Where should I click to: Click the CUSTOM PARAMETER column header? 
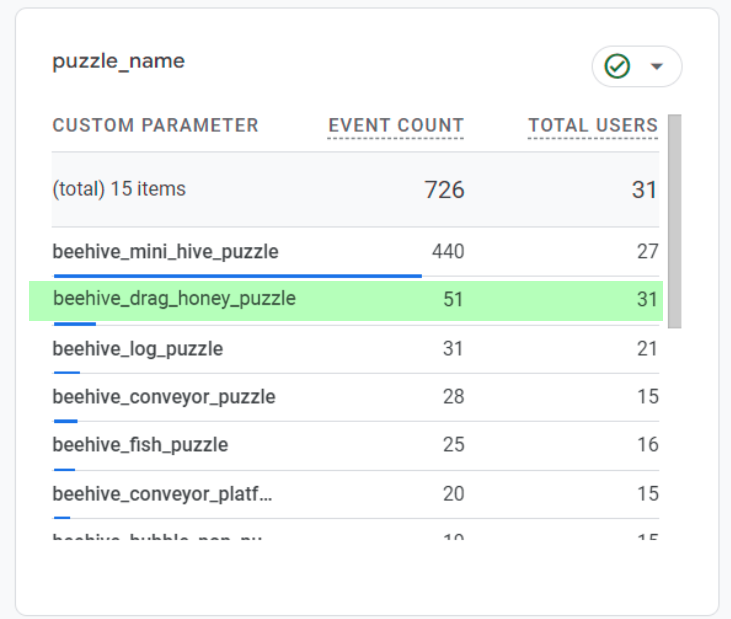pos(155,125)
